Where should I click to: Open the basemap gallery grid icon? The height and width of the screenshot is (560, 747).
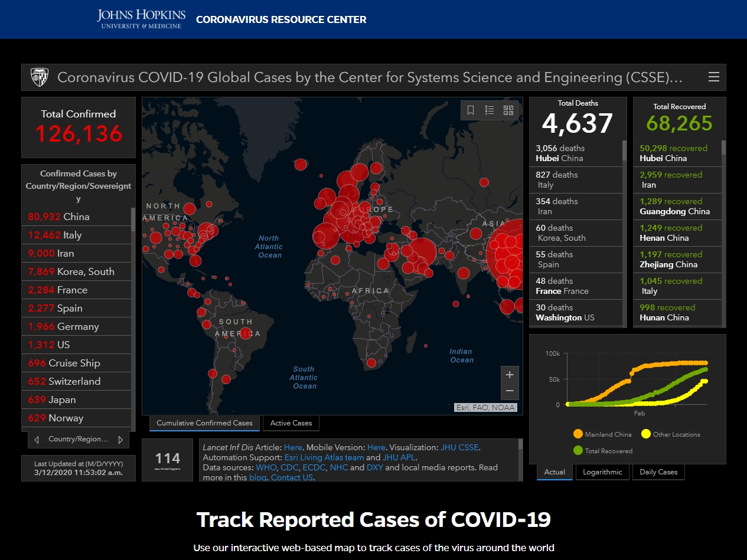508,110
